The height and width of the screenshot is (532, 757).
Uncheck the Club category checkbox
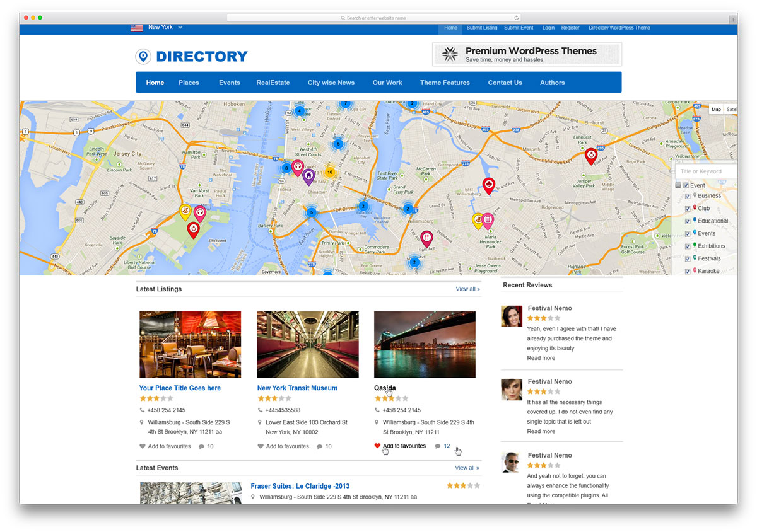[x=688, y=209]
